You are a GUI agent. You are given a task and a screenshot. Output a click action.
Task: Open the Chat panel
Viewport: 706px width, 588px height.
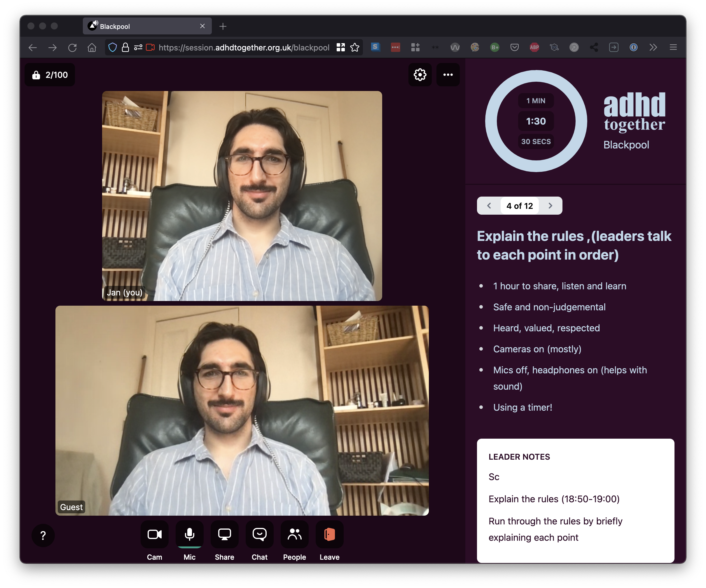coord(259,535)
